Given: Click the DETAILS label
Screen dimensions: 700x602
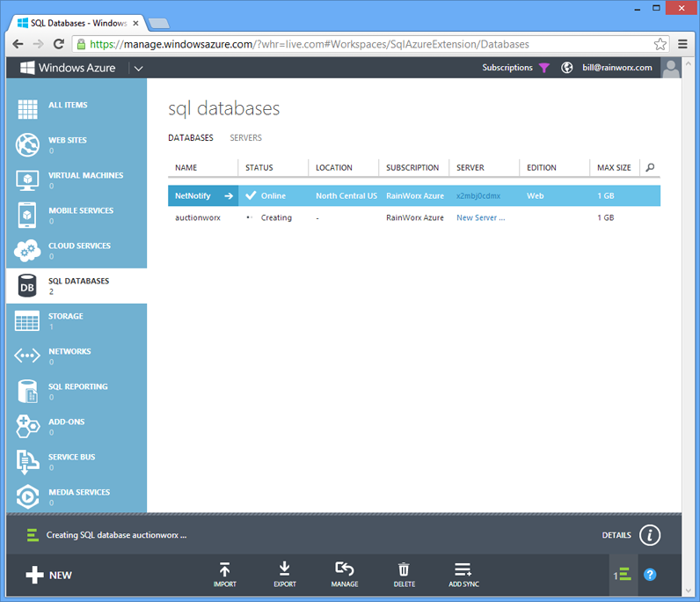Looking at the screenshot, I should point(616,535).
